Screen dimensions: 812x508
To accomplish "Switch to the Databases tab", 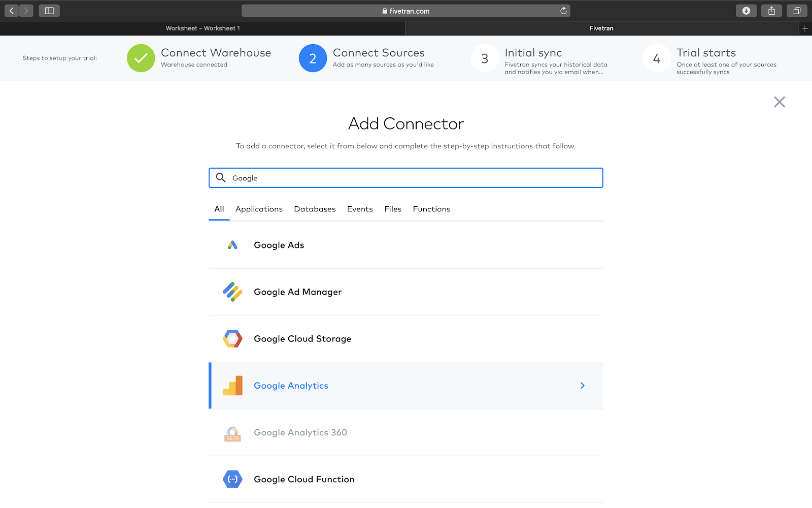I will [315, 209].
